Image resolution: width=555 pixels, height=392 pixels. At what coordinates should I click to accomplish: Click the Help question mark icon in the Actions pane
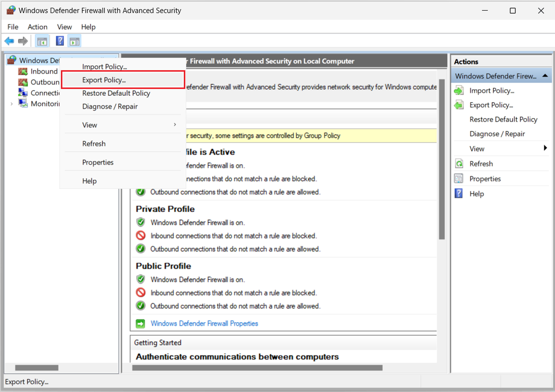point(459,194)
